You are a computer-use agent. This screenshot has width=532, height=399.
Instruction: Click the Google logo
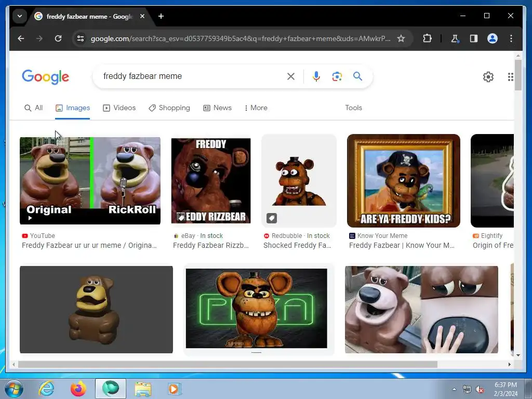click(x=46, y=77)
